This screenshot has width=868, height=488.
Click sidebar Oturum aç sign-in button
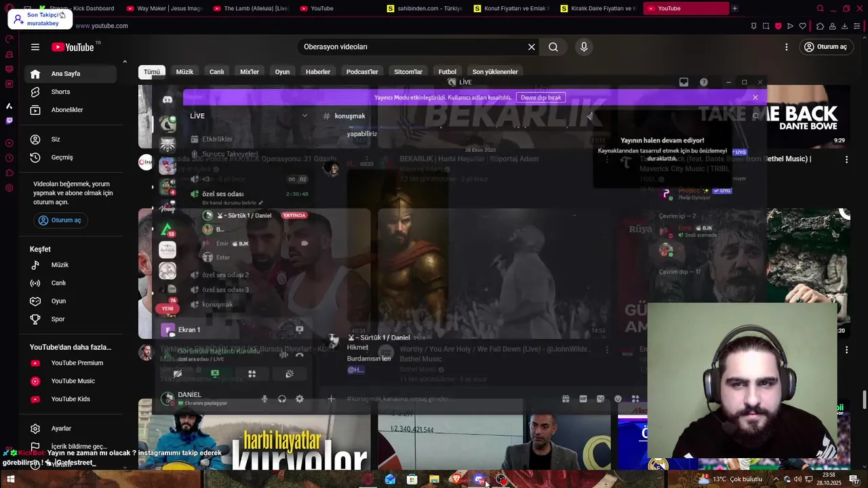pos(60,220)
